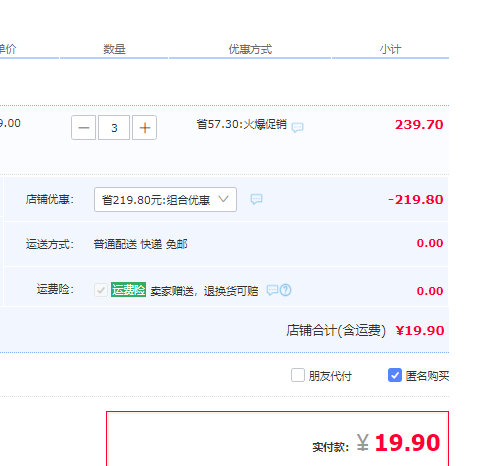The width and height of the screenshot is (485, 466).
Task: Click the 数量 column header
Action: (114, 49)
